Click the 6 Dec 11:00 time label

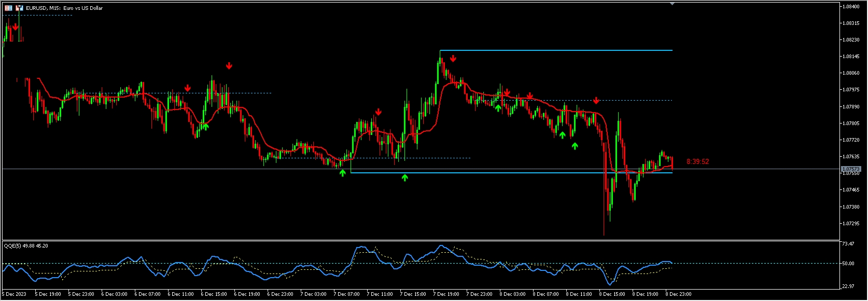click(181, 294)
